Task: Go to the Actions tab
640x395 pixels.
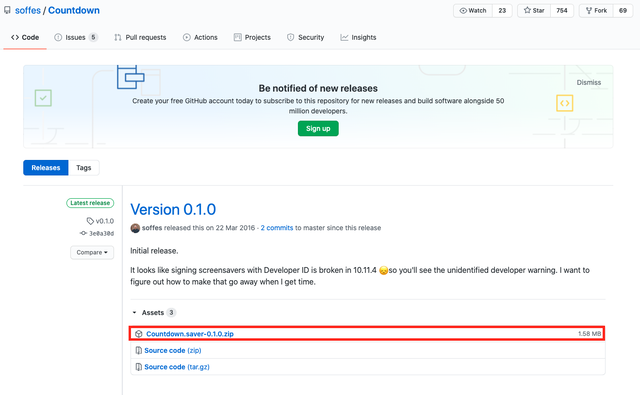Action: (200, 38)
